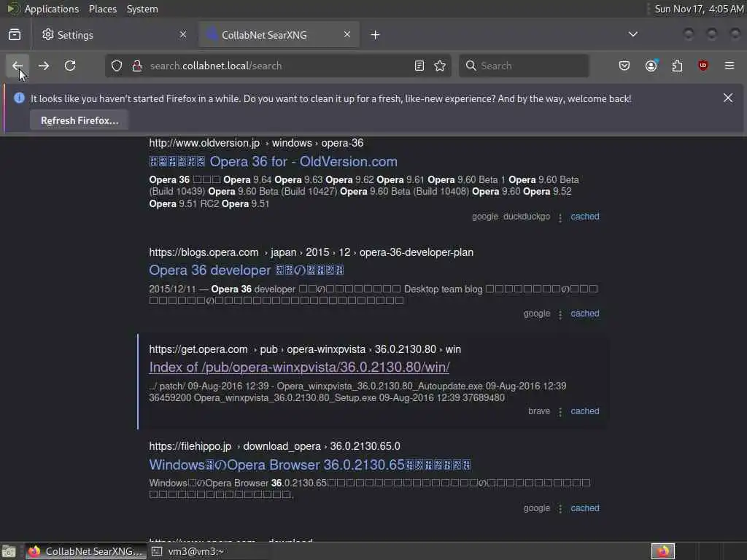Click the Refresh Firefox button

coord(80,120)
